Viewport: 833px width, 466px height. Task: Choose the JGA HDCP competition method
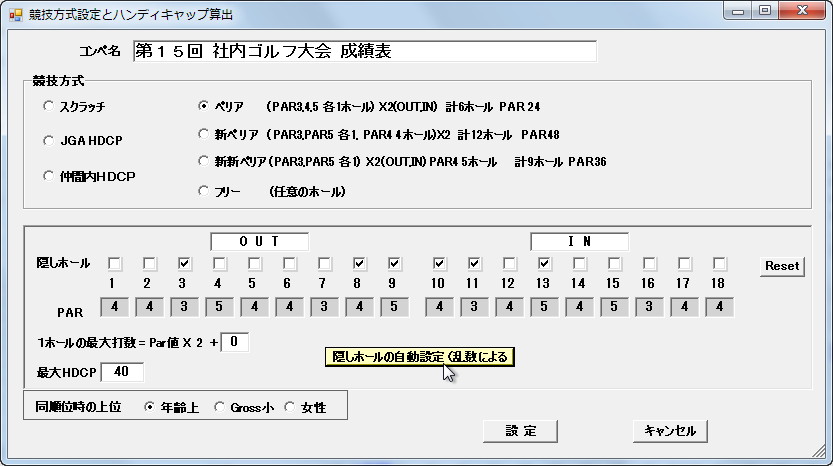[x=48, y=140]
